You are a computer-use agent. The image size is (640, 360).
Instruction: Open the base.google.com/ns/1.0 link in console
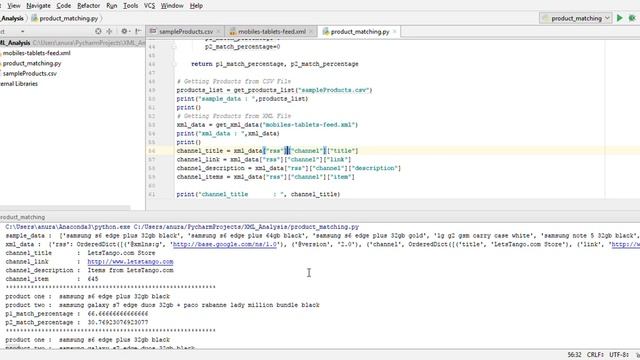click(x=225, y=244)
